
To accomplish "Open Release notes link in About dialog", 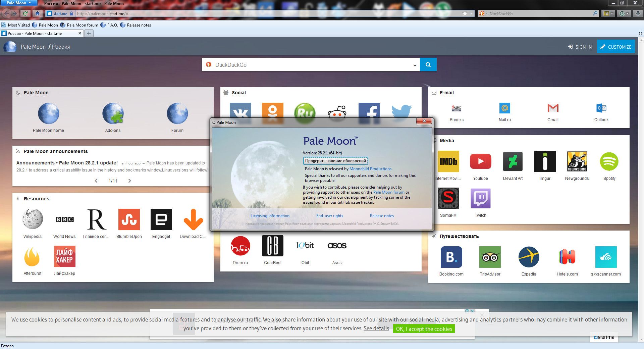I will [382, 216].
